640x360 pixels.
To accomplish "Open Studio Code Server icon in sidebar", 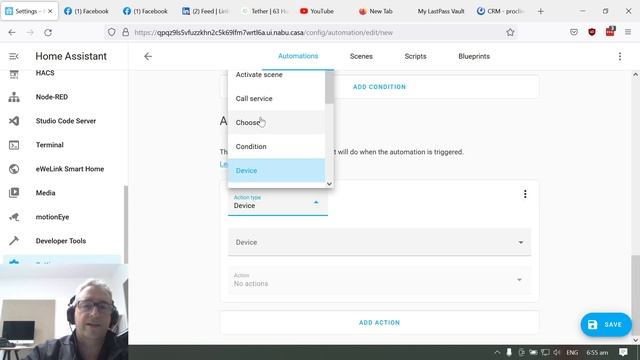I will tap(14, 121).
